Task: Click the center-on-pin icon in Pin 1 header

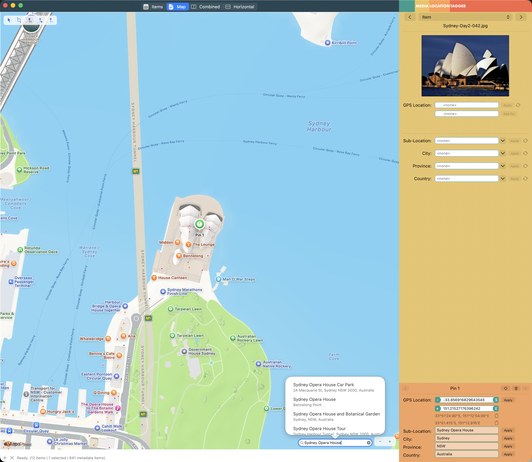Action: click(x=506, y=388)
